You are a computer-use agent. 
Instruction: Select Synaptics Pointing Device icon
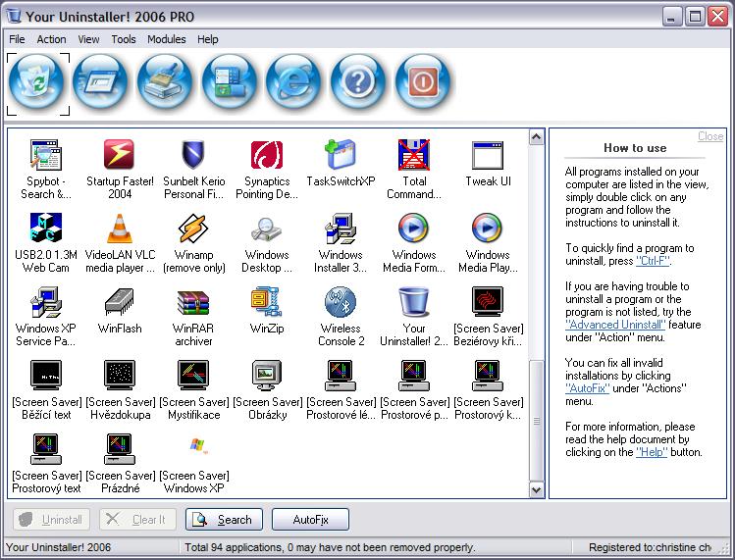pos(267,154)
